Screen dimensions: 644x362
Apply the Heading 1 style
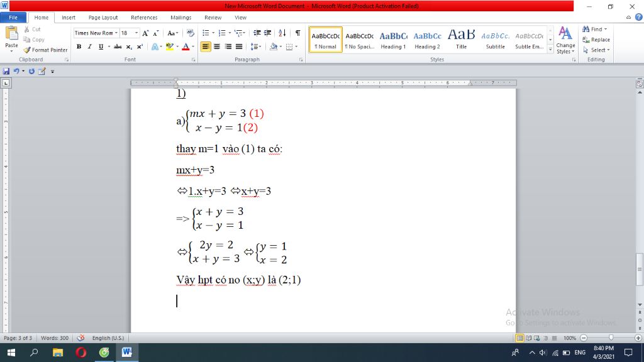coord(393,40)
